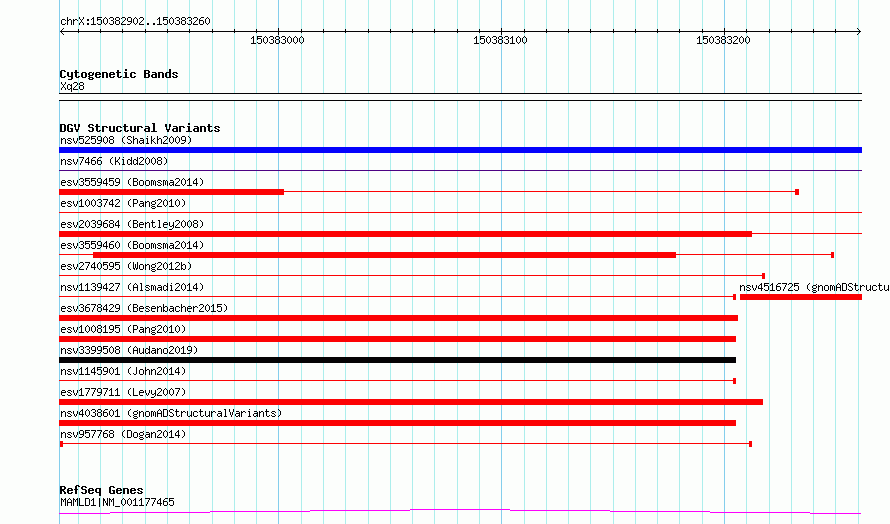This screenshot has height=524, width=890.
Task: Select the blue nsv525908 variant bar
Action: tap(460, 150)
